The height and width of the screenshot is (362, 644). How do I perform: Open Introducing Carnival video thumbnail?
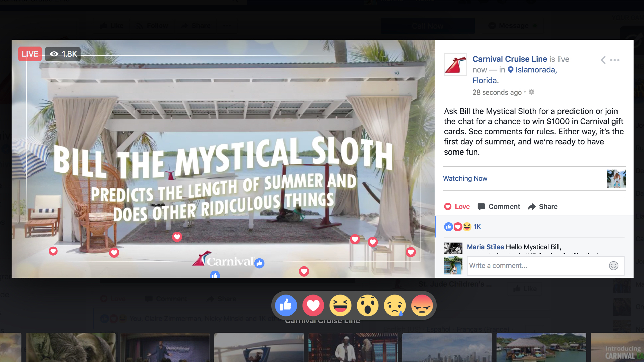point(617,348)
